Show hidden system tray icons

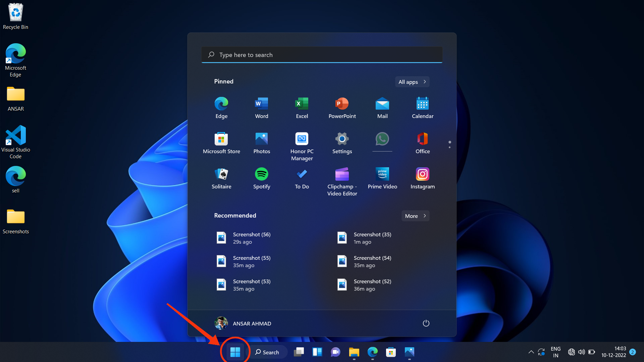click(x=531, y=352)
